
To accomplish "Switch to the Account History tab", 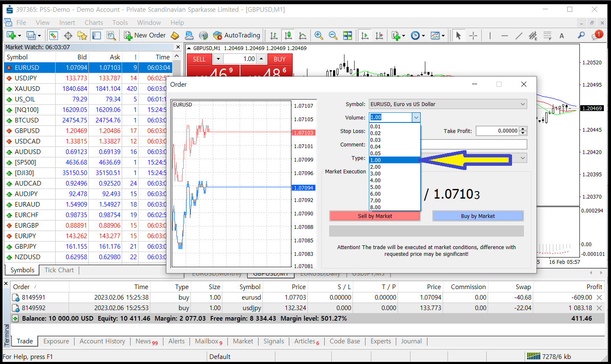I will tap(102, 341).
